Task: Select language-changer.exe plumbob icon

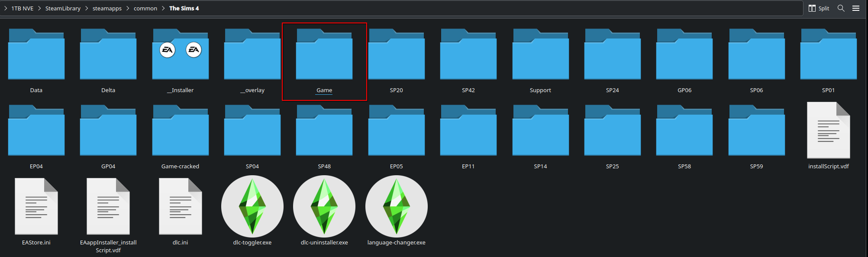Action: coord(396,206)
